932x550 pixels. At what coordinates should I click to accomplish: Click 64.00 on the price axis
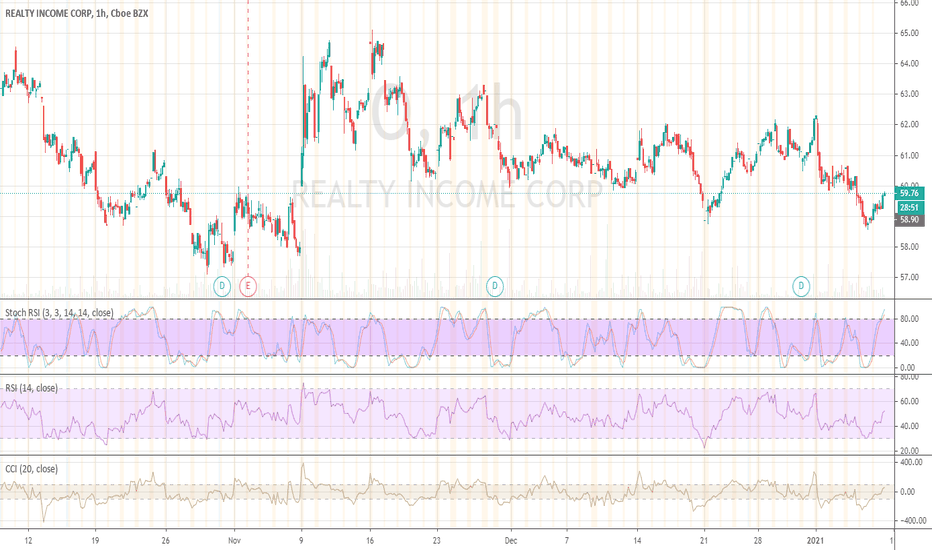[909, 64]
